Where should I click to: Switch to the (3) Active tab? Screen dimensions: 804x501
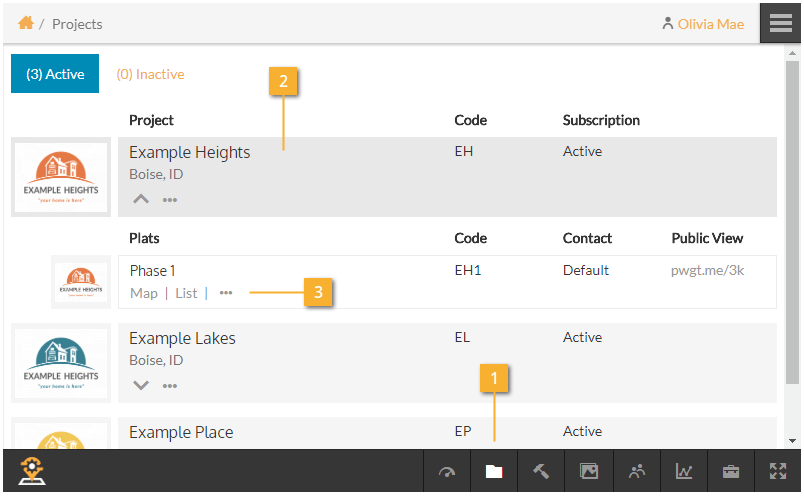pos(55,74)
